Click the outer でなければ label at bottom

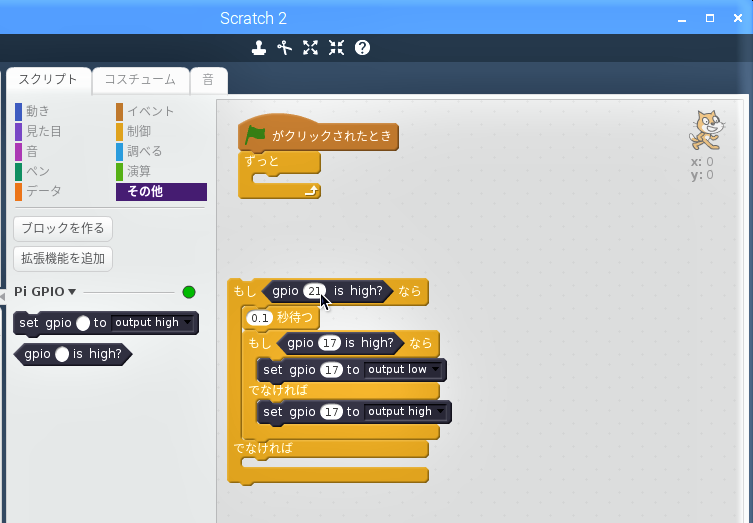point(263,449)
